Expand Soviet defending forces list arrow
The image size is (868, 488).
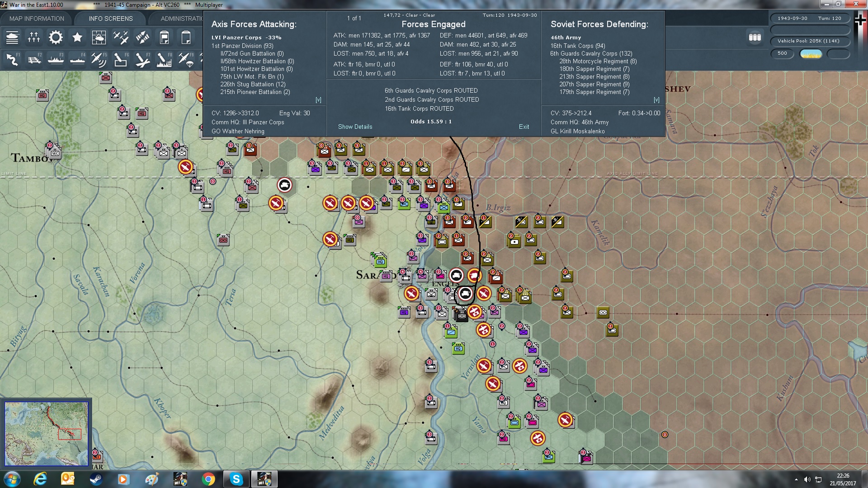click(656, 100)
